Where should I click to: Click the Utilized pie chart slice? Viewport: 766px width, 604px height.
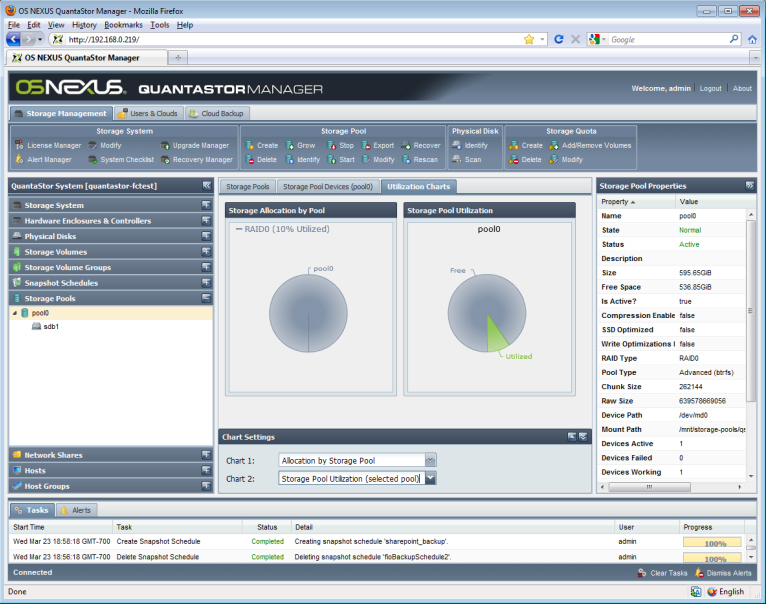(x=496, y=337)
